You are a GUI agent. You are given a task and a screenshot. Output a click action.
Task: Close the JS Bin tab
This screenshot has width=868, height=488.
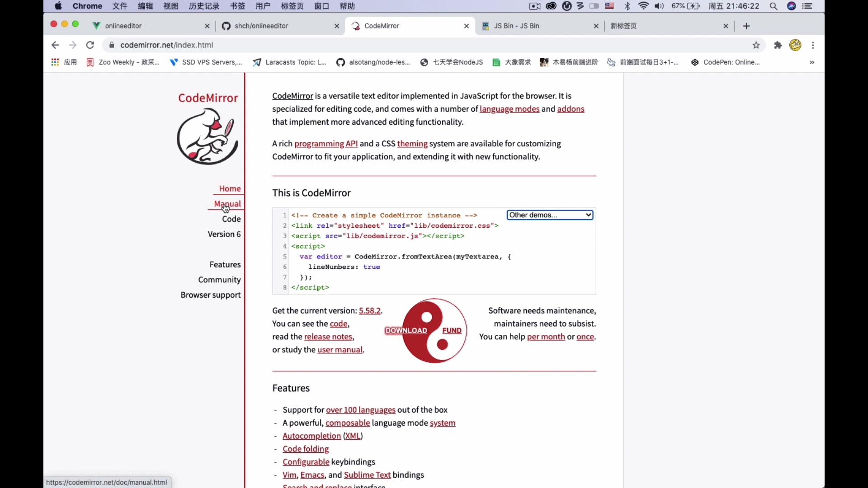[596, 26]
